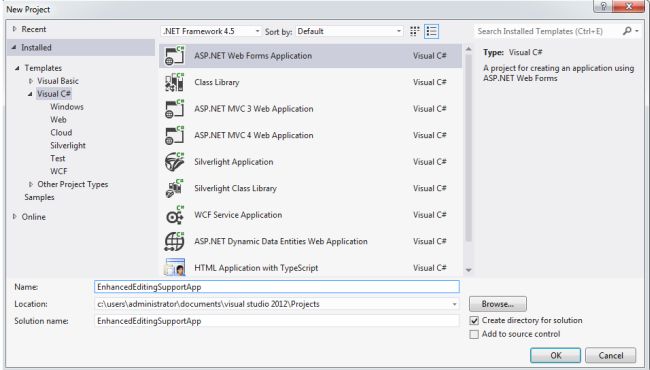The height and width of the screenshot is (370, 650).
Task: Select 'Silverlight Class Library' row text
Action: [235, 189]
